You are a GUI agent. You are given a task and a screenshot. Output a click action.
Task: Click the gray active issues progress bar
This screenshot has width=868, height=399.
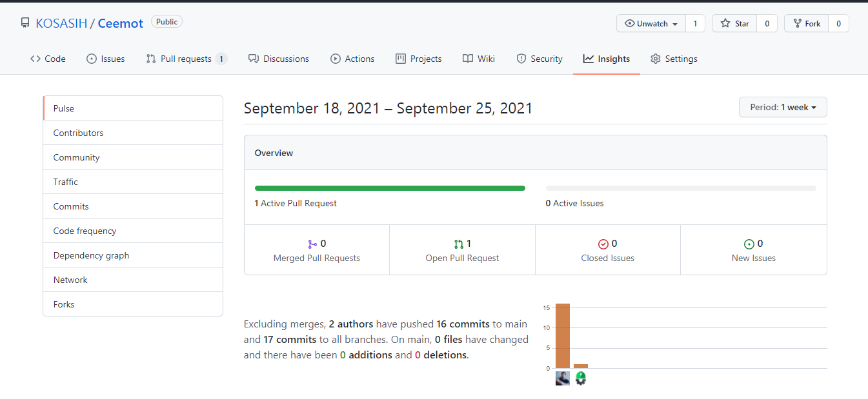(x=681, y=188)
